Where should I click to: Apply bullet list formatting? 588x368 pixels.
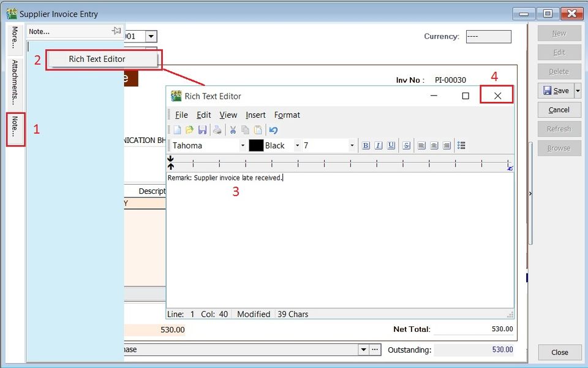[x=461, y=145]
